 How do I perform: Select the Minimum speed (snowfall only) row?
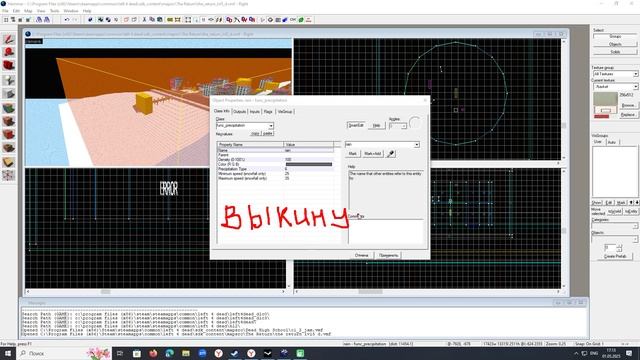pyautogui.click(x=276, y=174)
